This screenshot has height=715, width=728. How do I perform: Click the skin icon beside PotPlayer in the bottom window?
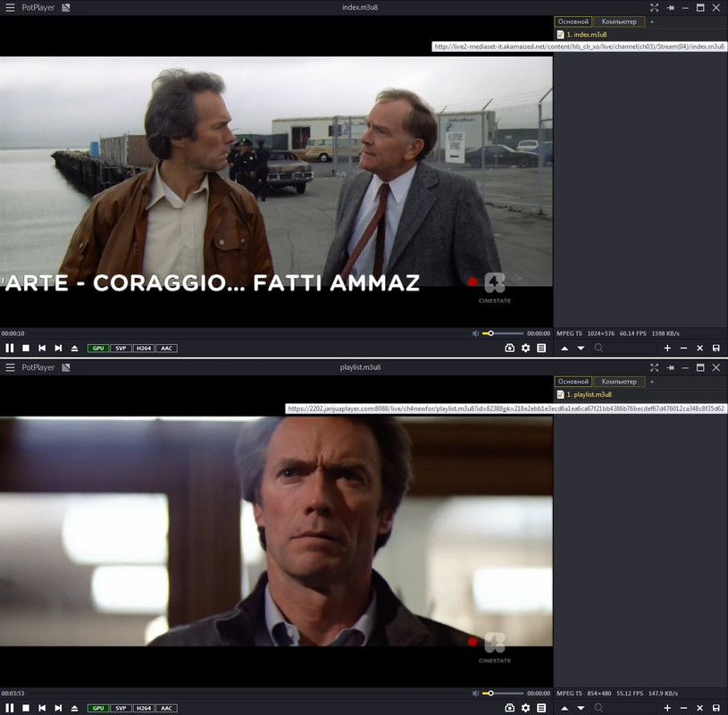(66, 367)
